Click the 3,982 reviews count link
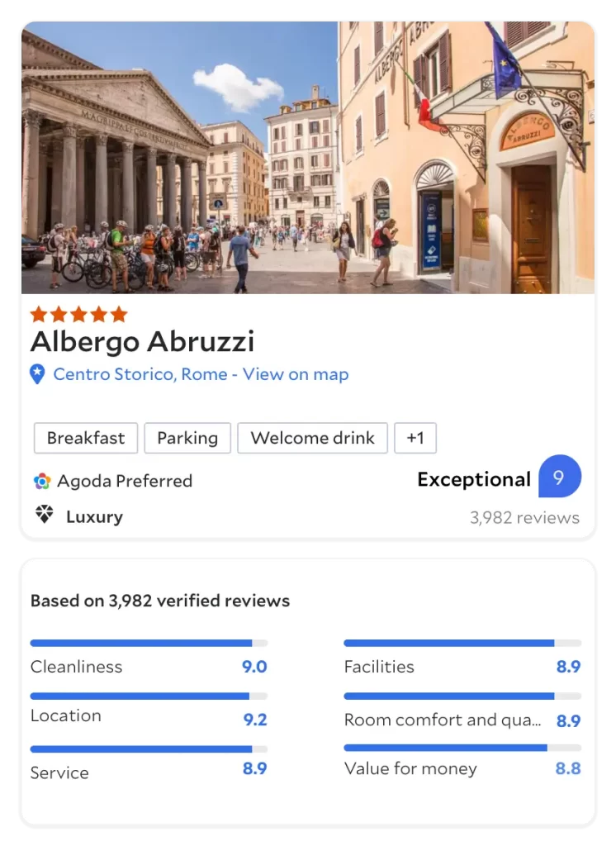 [x=524, y=518]
